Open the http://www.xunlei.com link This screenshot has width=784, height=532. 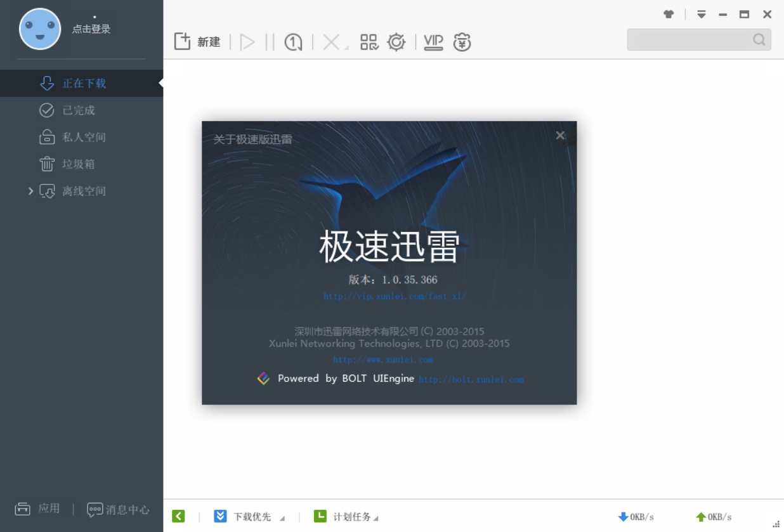pyautogui.click(x=383, y=360)
